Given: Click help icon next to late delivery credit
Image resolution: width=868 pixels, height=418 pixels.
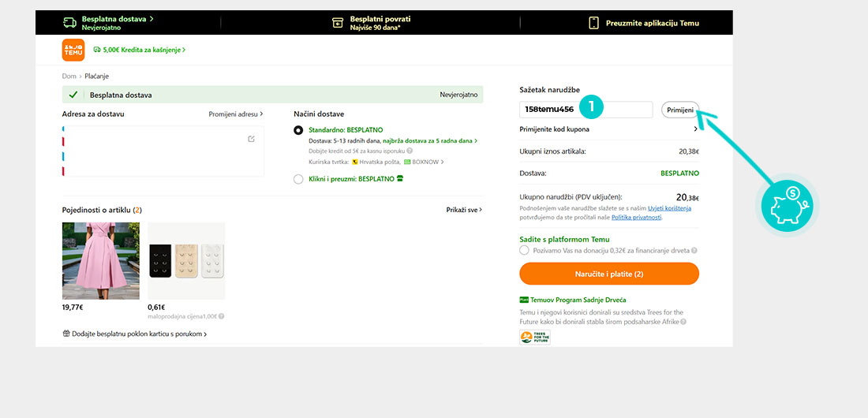Looking at the screenshot, I should [410, 151].
